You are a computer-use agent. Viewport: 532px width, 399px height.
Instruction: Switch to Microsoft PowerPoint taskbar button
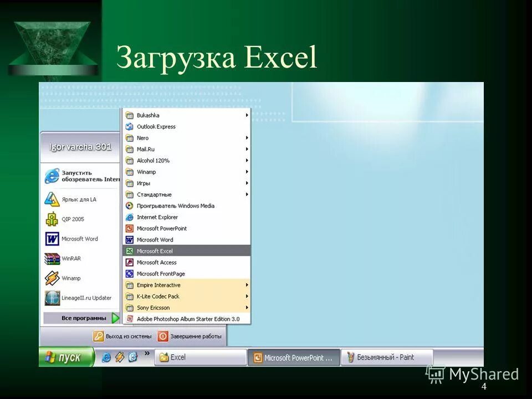pos(294,357)
